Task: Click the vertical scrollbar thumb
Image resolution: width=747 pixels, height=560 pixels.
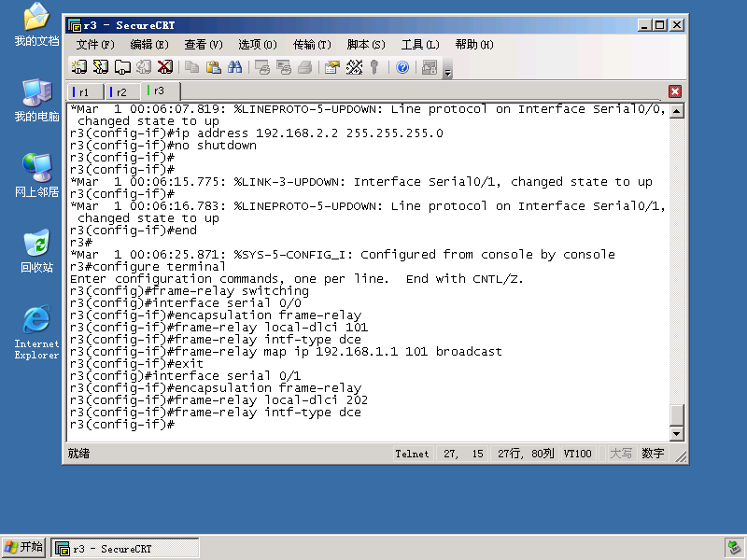Action: [676, 414]
